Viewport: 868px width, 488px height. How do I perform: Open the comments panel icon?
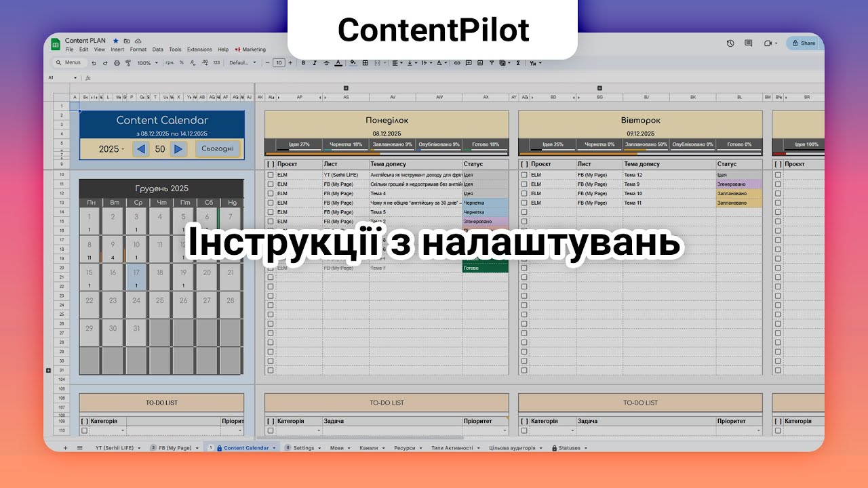coord(749,43)
